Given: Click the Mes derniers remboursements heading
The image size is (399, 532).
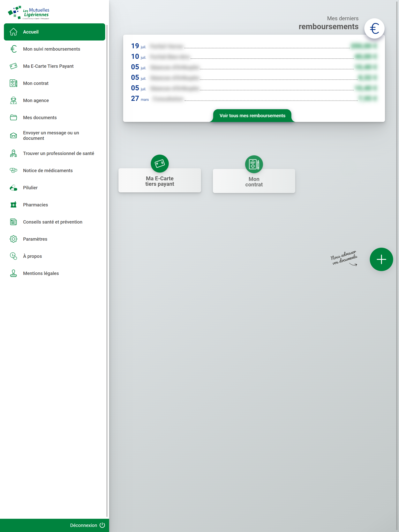Looking at the screenshot, I should pyautogui.click(x=328, y=23).
